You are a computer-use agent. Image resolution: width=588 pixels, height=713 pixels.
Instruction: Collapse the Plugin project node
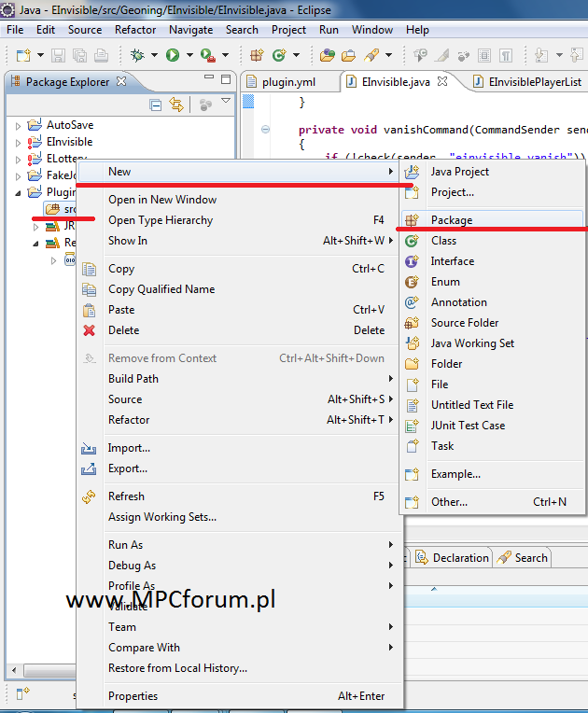click(x=18, y=193)
